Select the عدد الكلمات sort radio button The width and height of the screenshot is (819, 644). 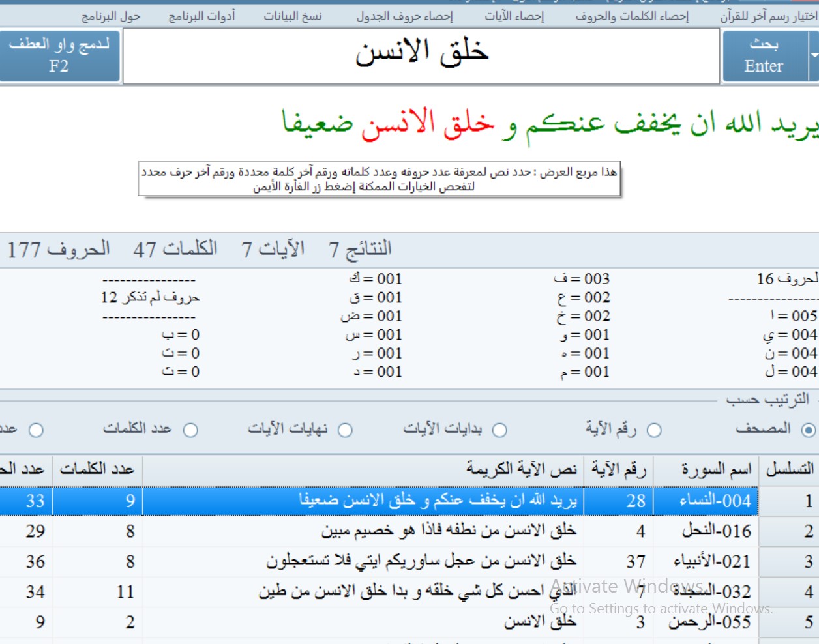(x=190, y=430)
